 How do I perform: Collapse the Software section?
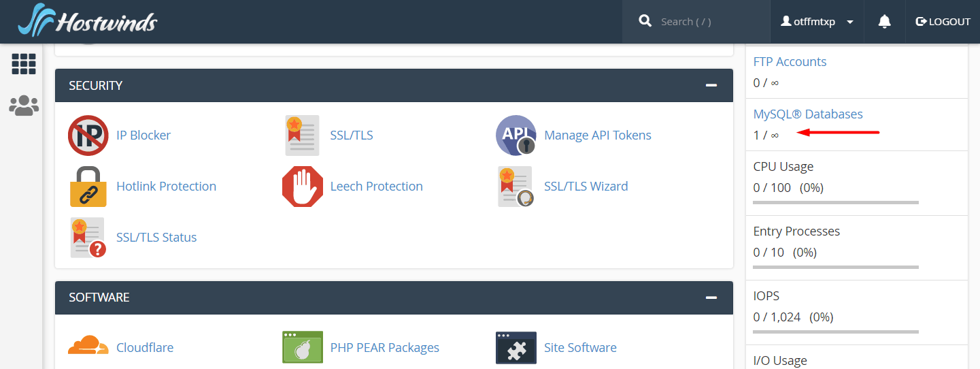click(x=711, y=298)
